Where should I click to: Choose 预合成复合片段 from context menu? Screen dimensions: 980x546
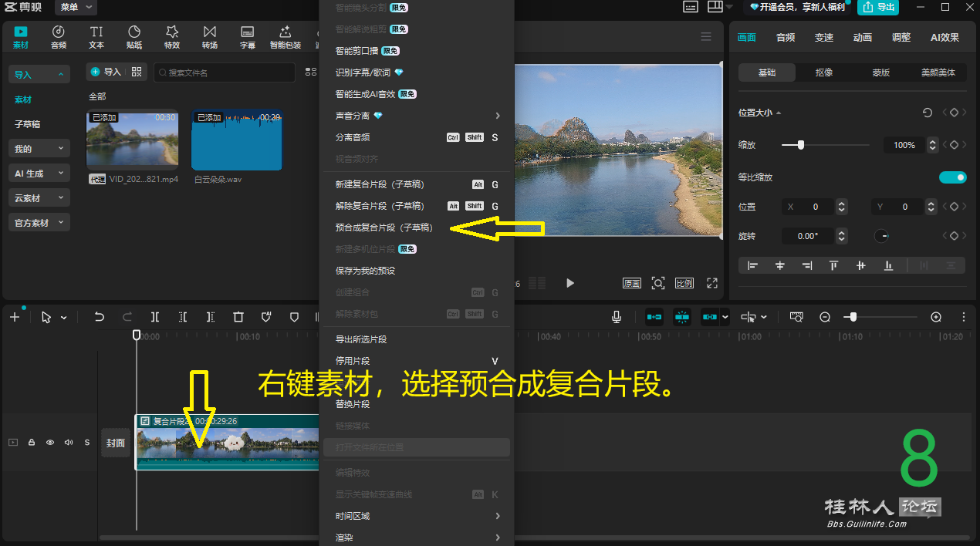(x=384, y=228)
